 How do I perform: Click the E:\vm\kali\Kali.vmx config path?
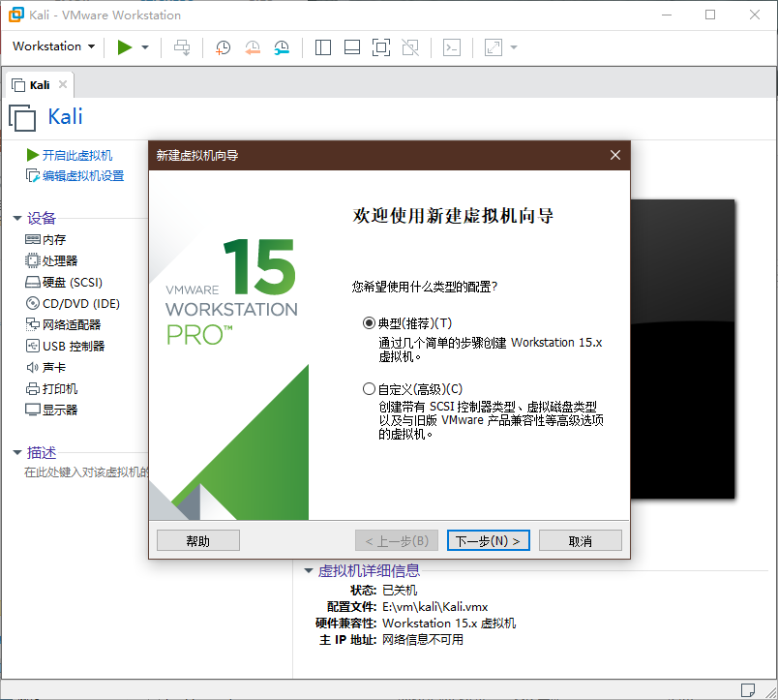point(434,607)
